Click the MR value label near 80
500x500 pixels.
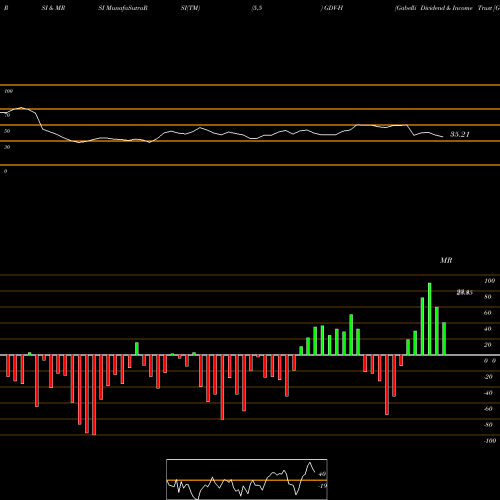pos(465,293)
